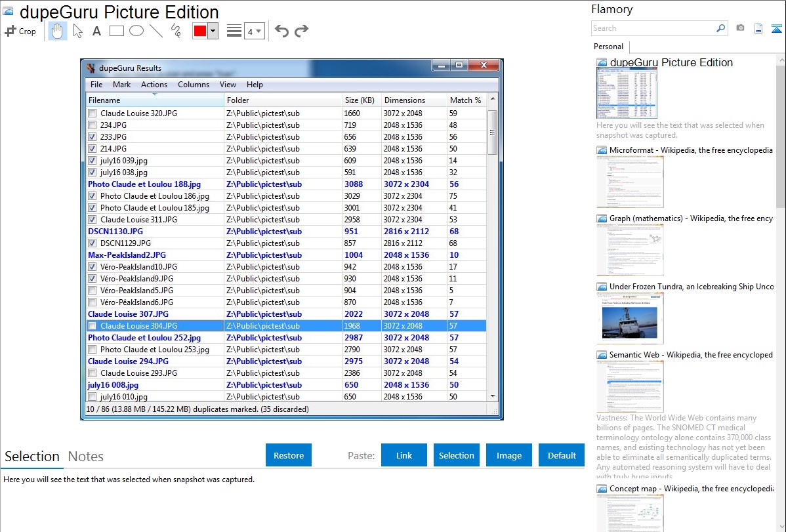Select the row Max-PeakIsland2.JPG
This screenshot has height=532, width=786.
(x=286, y=255)
